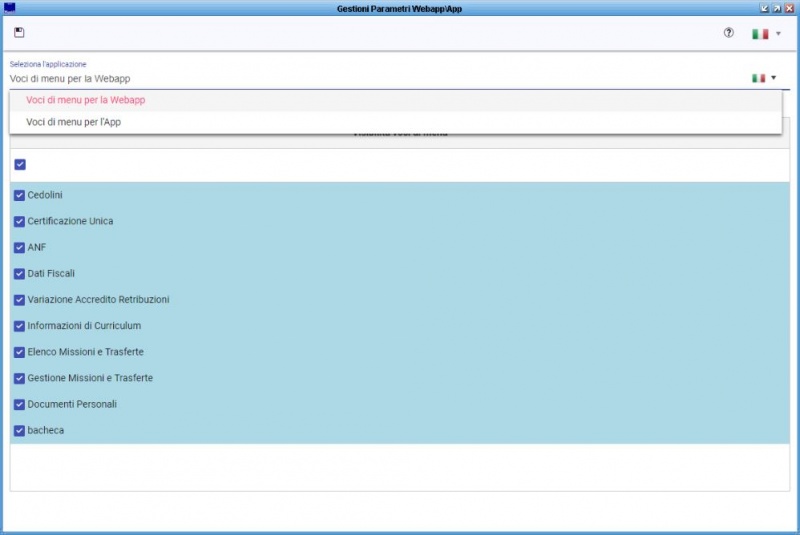This screenshot has height=535, width=800.
Task: Uncheck the Documenti Personali checkbox
Action: click(x=19, y=404)
